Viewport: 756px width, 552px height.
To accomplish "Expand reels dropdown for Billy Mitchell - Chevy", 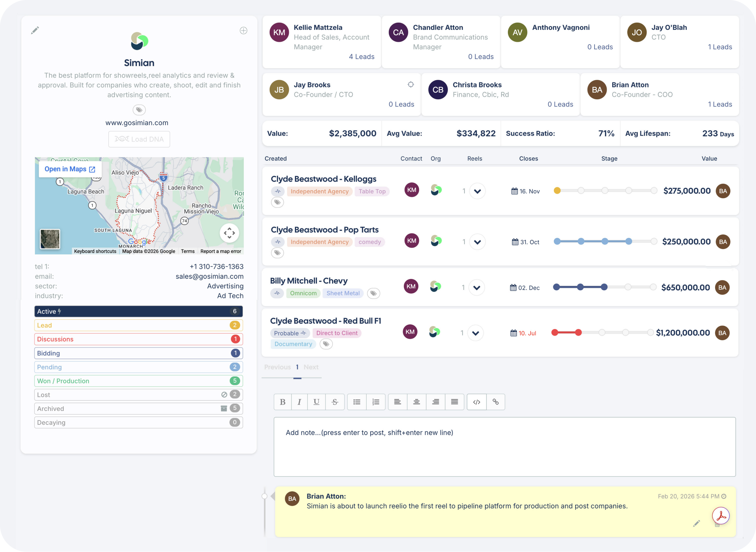I will 476,288.
